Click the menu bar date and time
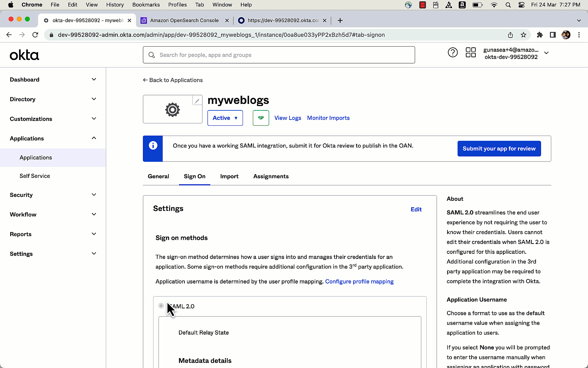Image resolution: width=588 pixels, height=368 pixels. 556,5
